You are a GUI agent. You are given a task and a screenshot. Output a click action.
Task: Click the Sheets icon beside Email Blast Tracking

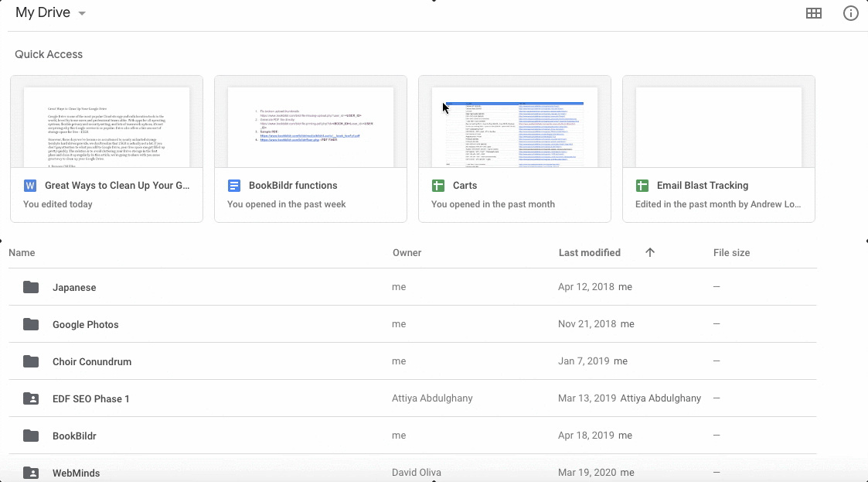642,186
